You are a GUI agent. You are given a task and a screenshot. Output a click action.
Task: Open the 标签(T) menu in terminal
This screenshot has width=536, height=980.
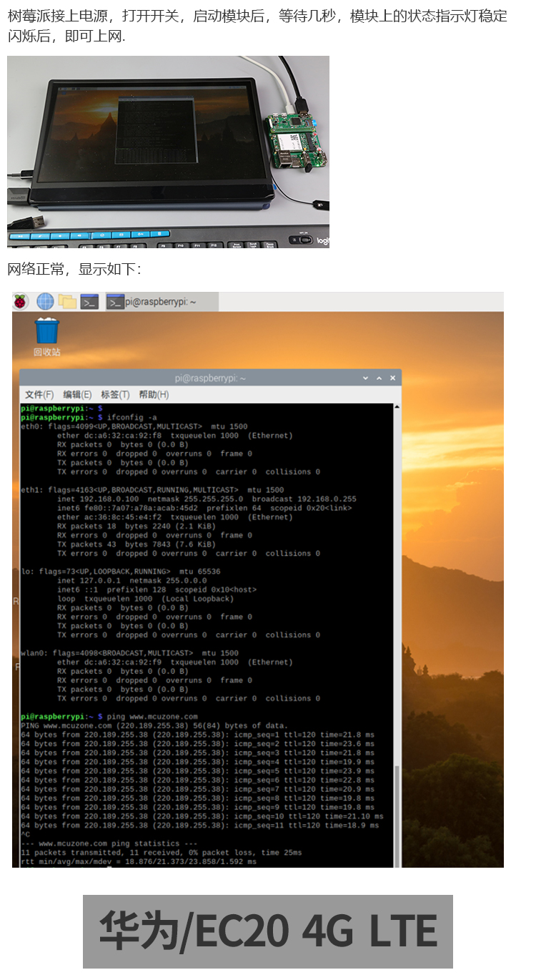click(115, 395)
